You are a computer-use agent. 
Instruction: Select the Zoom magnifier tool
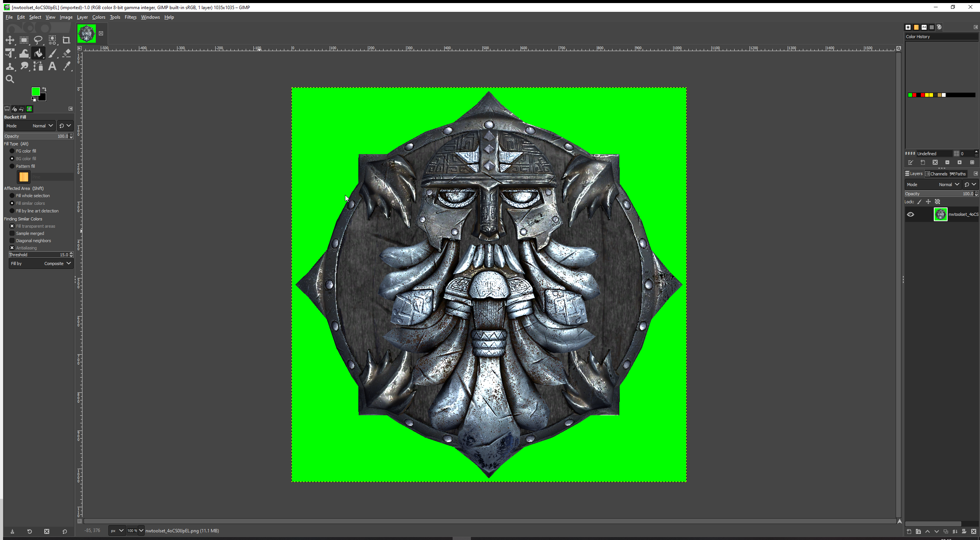[x=10, y=79]
